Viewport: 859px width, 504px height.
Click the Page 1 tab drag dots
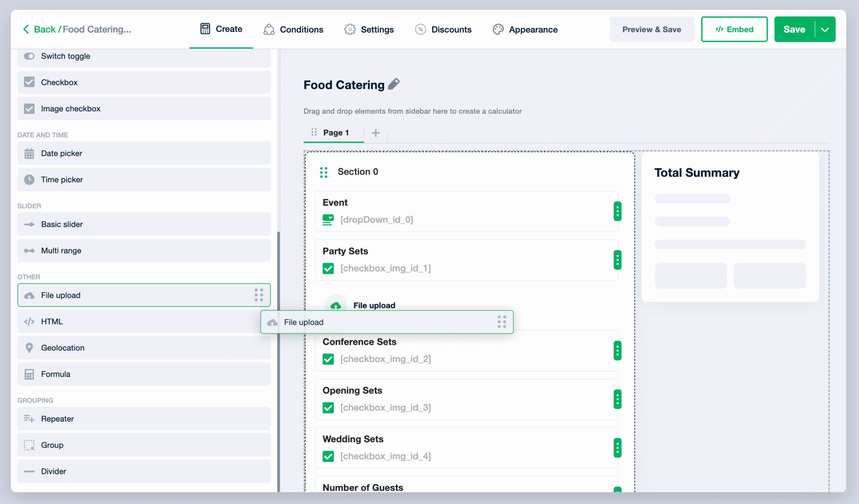tap(314, 132)
